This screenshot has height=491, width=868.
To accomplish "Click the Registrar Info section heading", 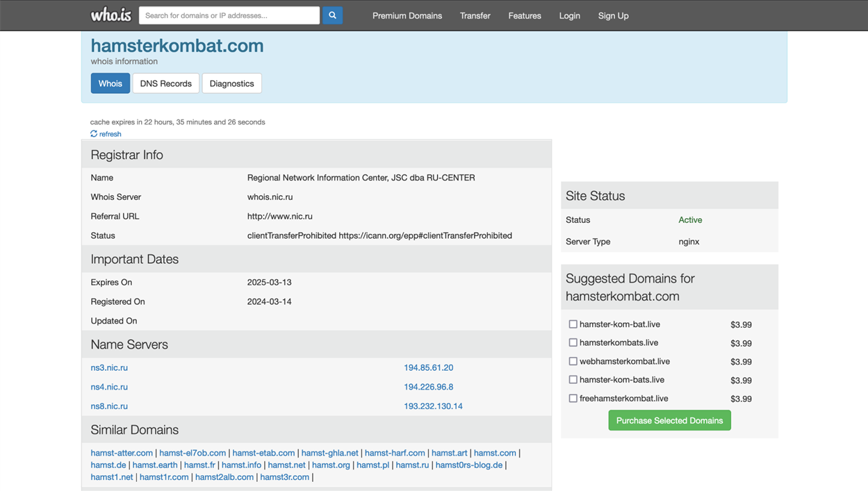I will point(127,155).
